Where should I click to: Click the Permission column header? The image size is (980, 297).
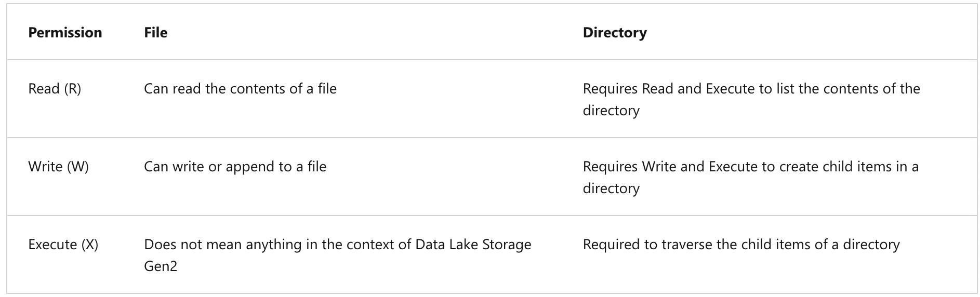tap(65, 33)
